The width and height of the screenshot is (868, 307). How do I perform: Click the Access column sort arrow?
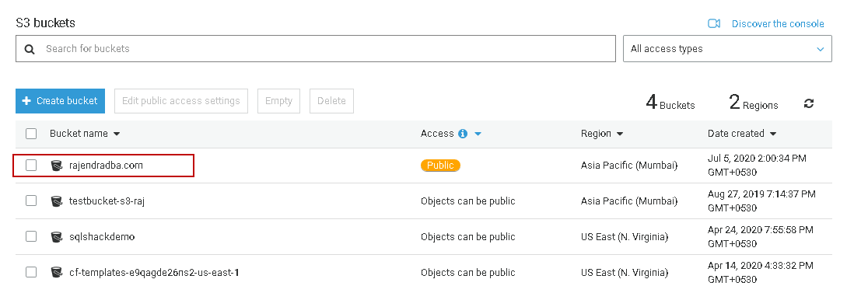click(x=478, y=134)
